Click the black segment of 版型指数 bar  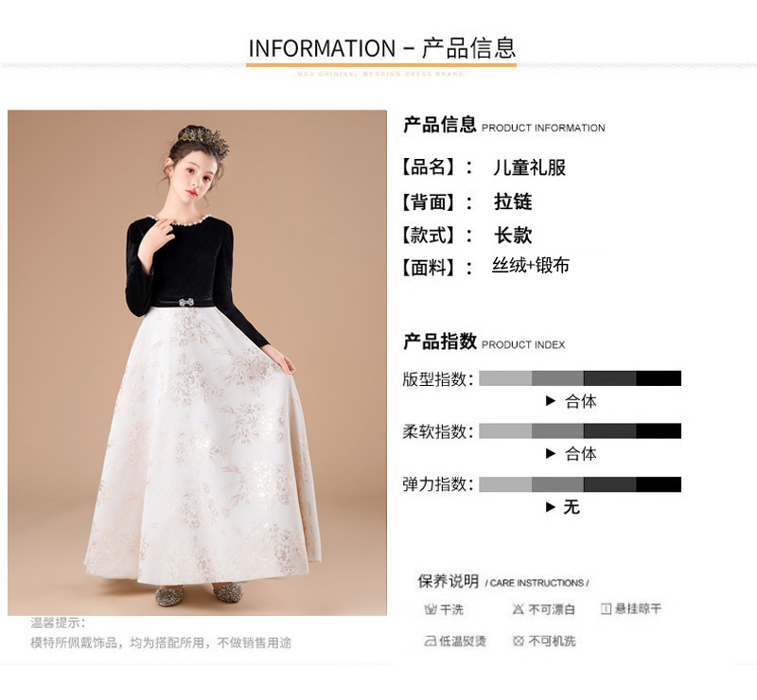coord(659,378)
